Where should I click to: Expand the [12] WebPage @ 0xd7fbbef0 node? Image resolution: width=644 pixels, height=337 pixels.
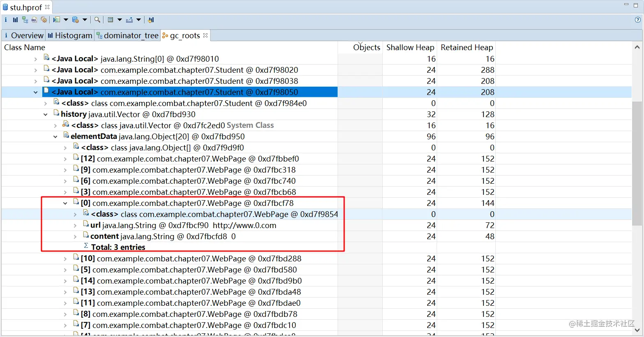(x=65, y=159)
